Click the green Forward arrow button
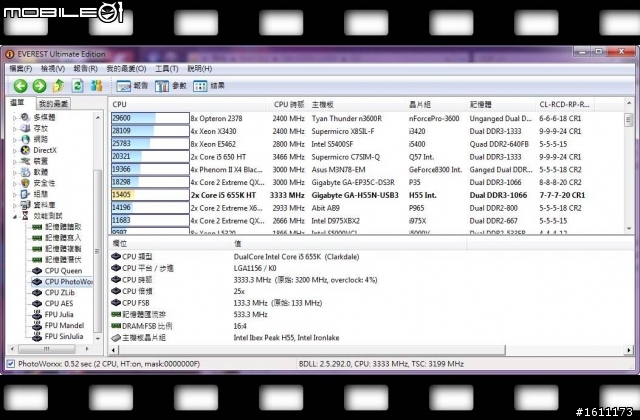 click(40, 86)
